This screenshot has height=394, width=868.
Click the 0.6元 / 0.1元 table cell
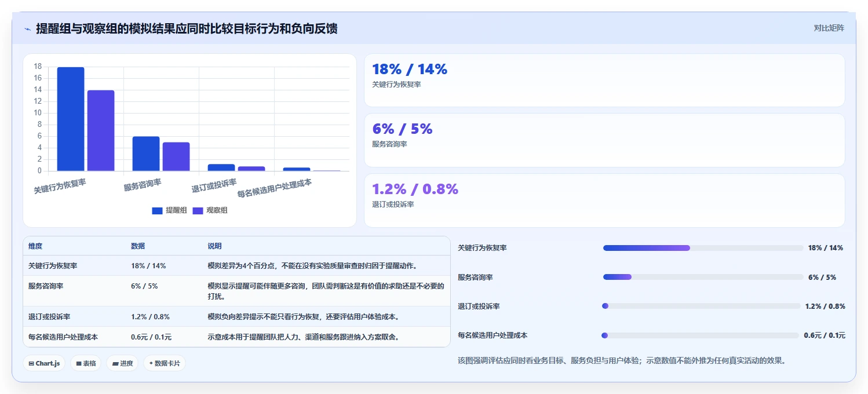point(151,337)
